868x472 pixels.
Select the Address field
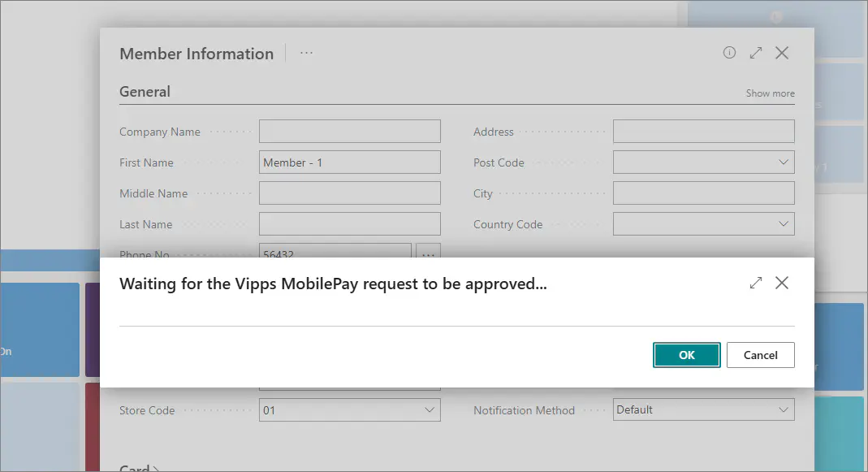click(x=704, y=132)
